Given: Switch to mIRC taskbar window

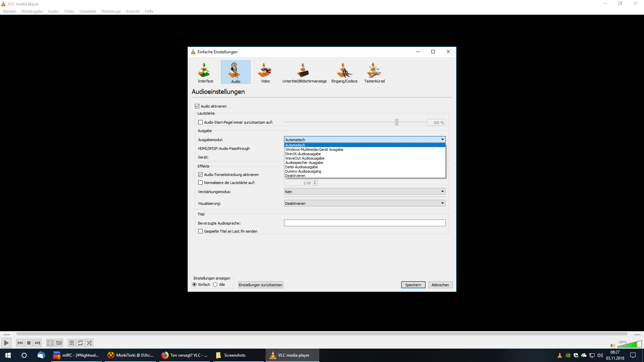Looking at the screenshot, I should (76, 355).
